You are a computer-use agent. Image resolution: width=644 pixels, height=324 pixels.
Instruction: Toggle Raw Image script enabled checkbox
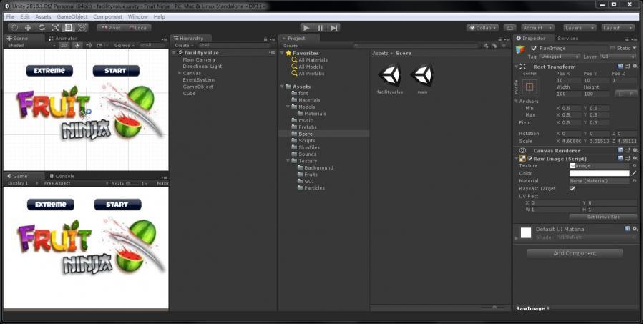click(x=530, y=159)
